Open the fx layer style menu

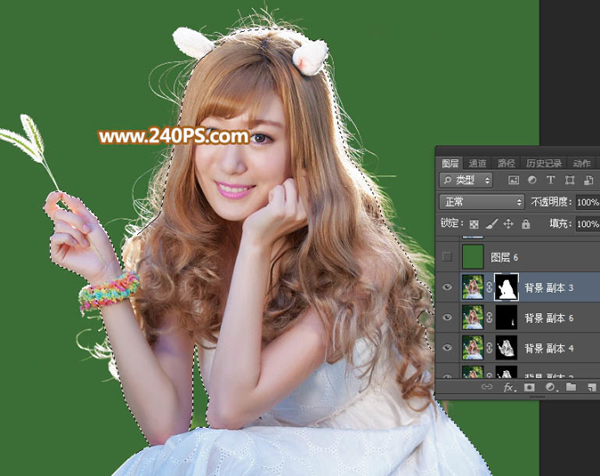[509, 387]
